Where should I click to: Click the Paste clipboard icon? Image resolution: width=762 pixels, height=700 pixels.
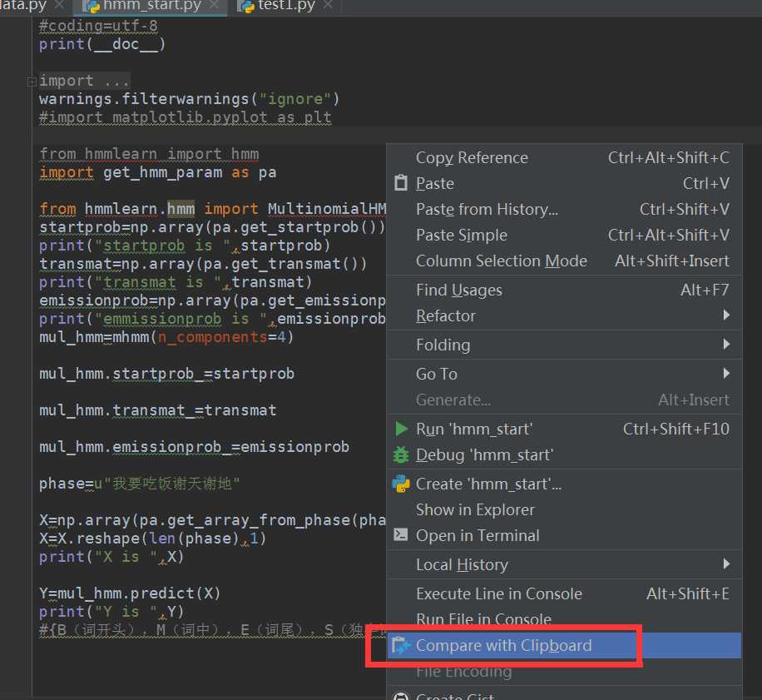click(x=401, y=183)
